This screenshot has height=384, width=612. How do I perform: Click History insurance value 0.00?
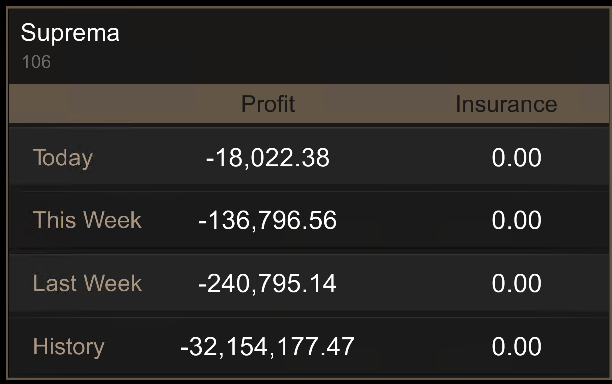tap(516, 347)
